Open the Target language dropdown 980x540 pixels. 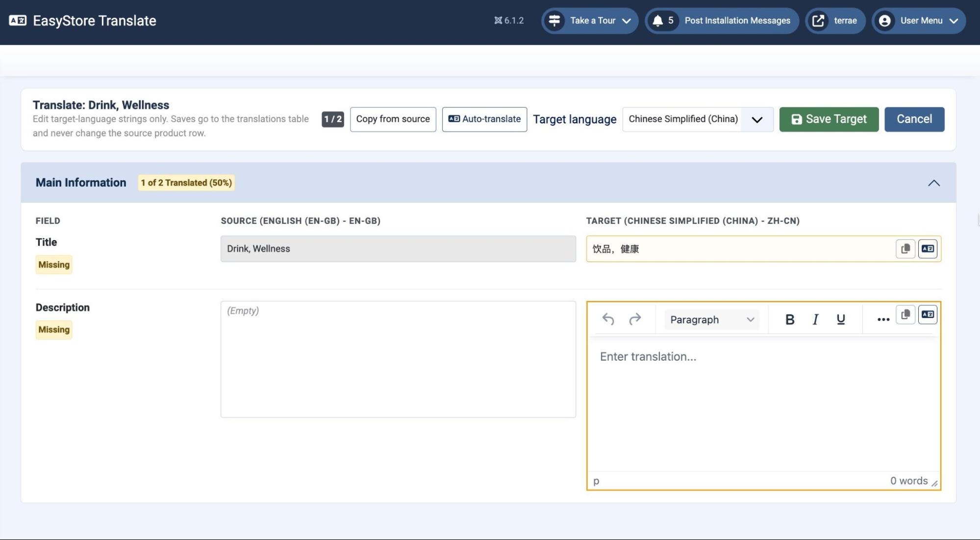[698, 119]
